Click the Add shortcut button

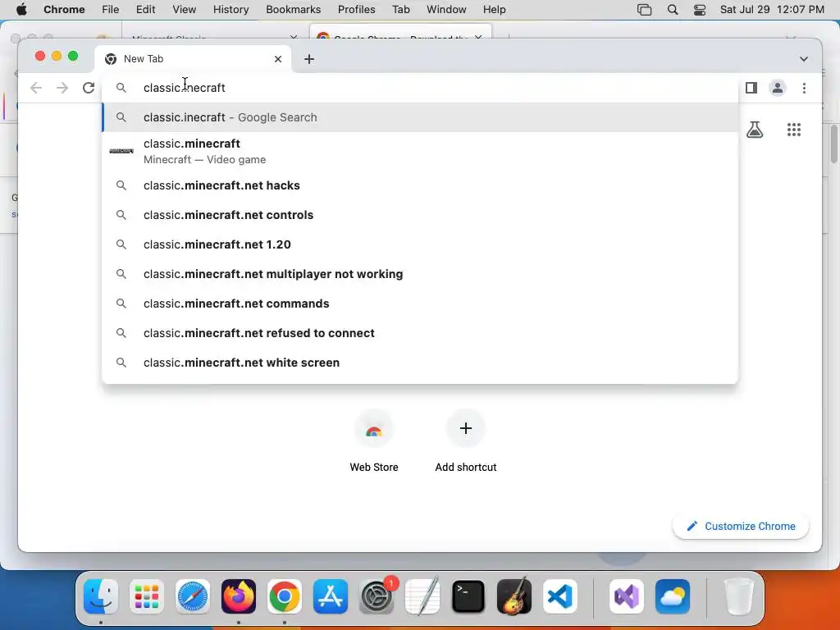pos(466,441)
